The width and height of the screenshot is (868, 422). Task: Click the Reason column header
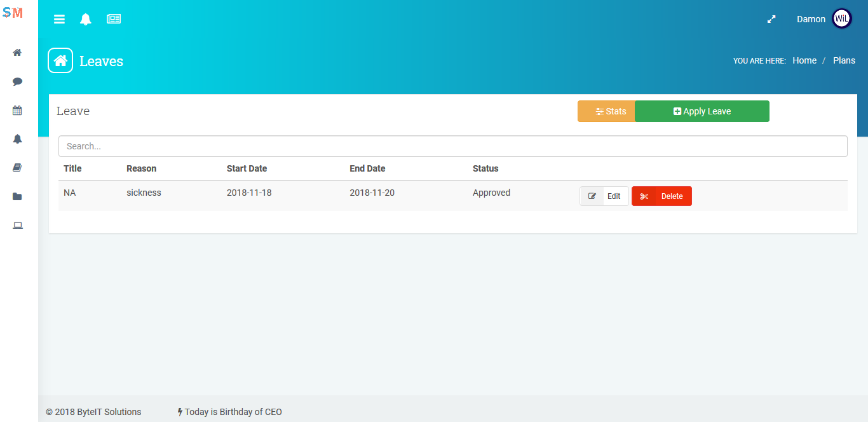141,168
